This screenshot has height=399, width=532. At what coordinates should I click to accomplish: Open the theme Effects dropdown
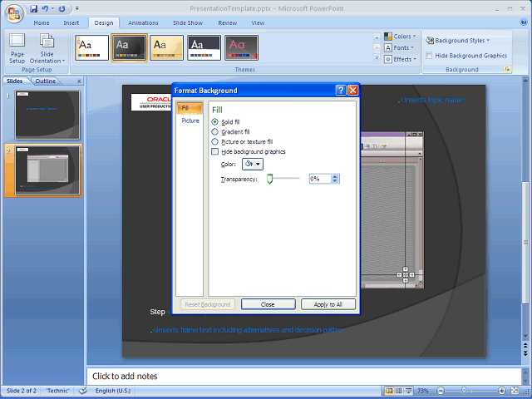[x=400, y=59]
